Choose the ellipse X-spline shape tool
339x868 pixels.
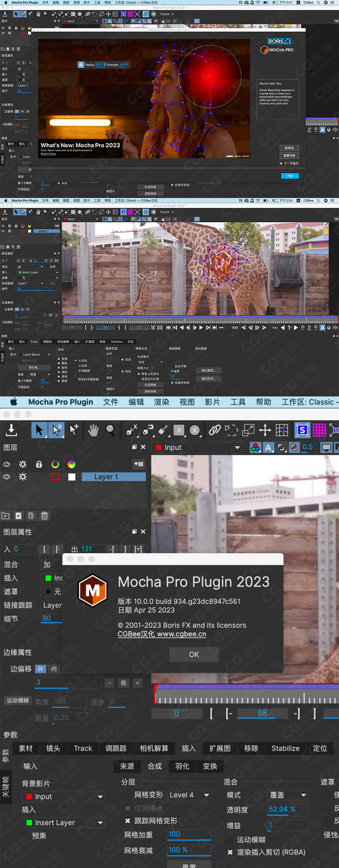[x=195, y=430]
